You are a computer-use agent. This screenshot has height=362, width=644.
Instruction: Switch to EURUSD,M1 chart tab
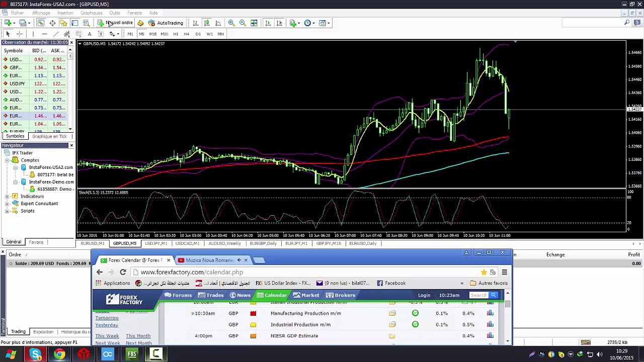(93, 243)
